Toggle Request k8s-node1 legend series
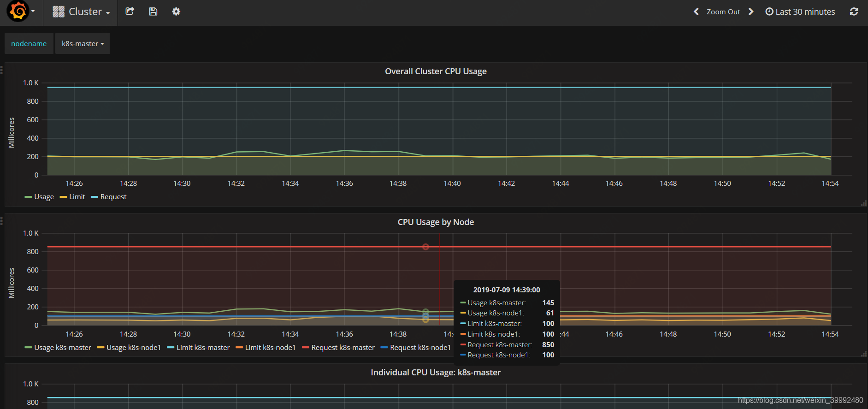This screenshot has height=409, width=868. (x=420, y=348)
